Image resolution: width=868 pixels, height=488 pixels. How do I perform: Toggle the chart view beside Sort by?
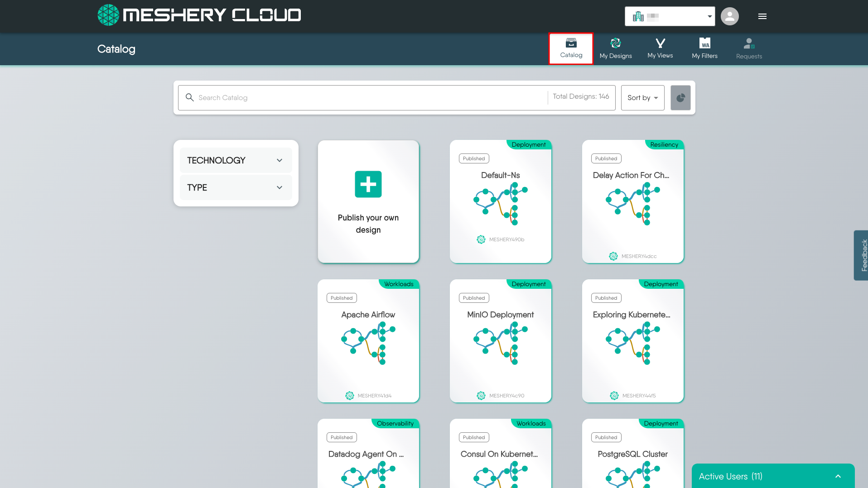(680, 98)
